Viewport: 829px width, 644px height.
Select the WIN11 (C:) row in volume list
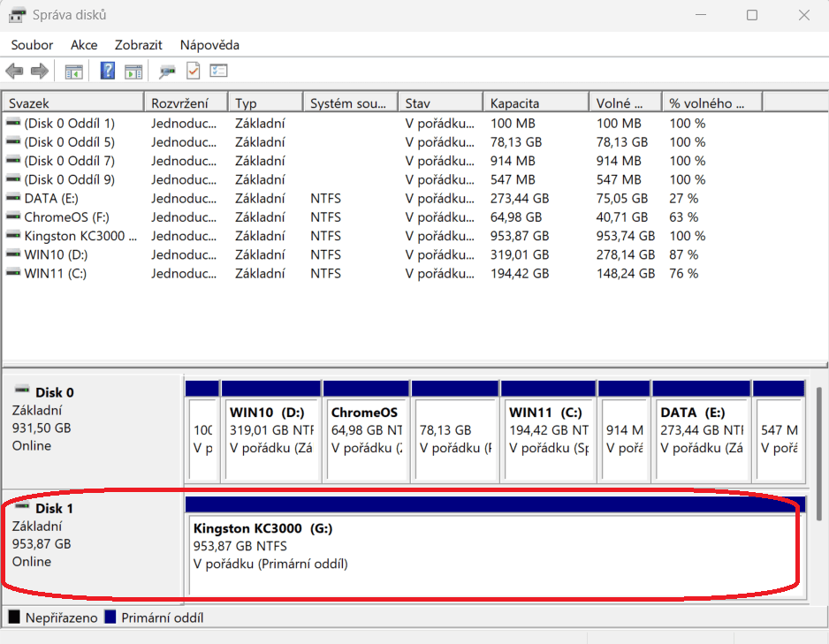[x=55, y=274]
